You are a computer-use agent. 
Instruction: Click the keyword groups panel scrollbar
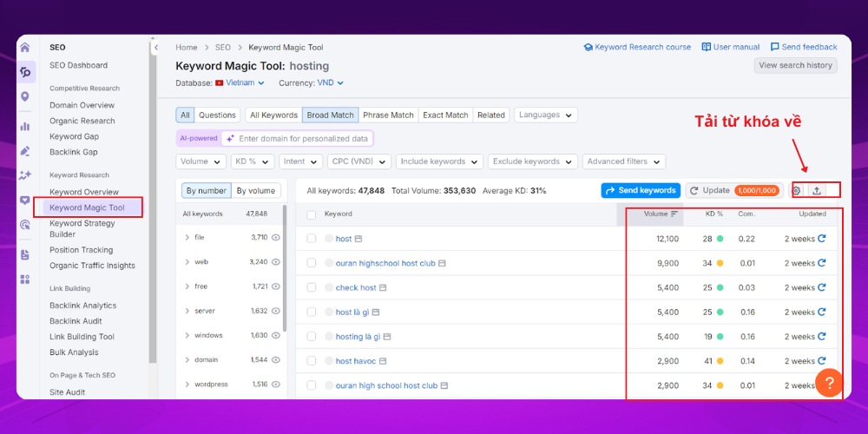(285, 268)
